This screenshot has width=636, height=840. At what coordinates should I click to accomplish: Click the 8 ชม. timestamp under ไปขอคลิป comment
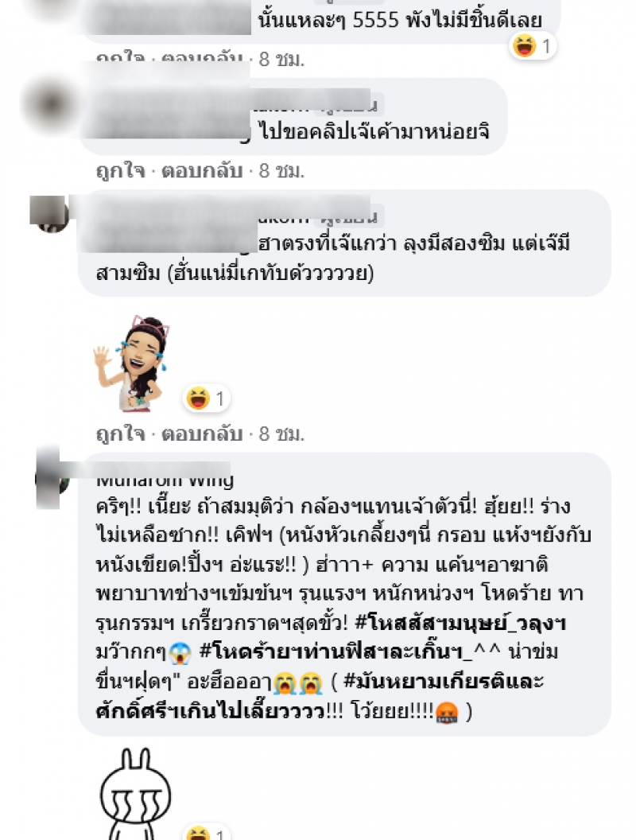click(281, 171)
